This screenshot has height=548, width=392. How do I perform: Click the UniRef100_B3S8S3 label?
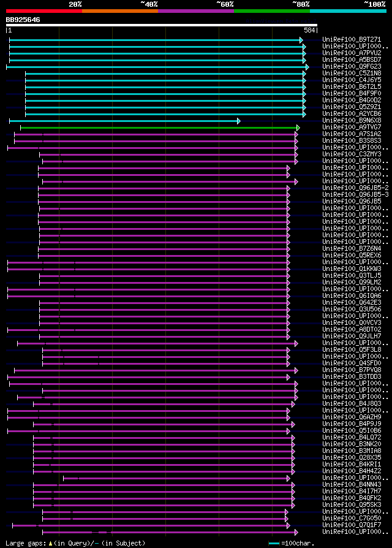click(352, 141)
